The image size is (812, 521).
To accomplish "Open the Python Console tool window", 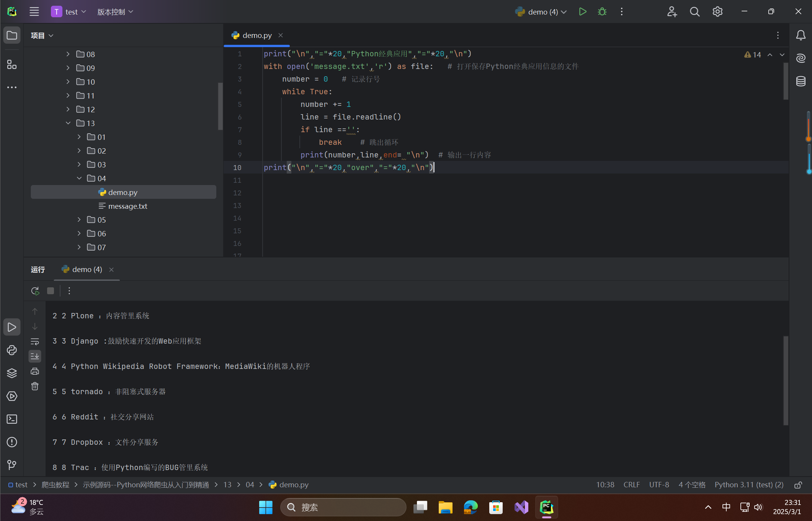I will [12, 350].
